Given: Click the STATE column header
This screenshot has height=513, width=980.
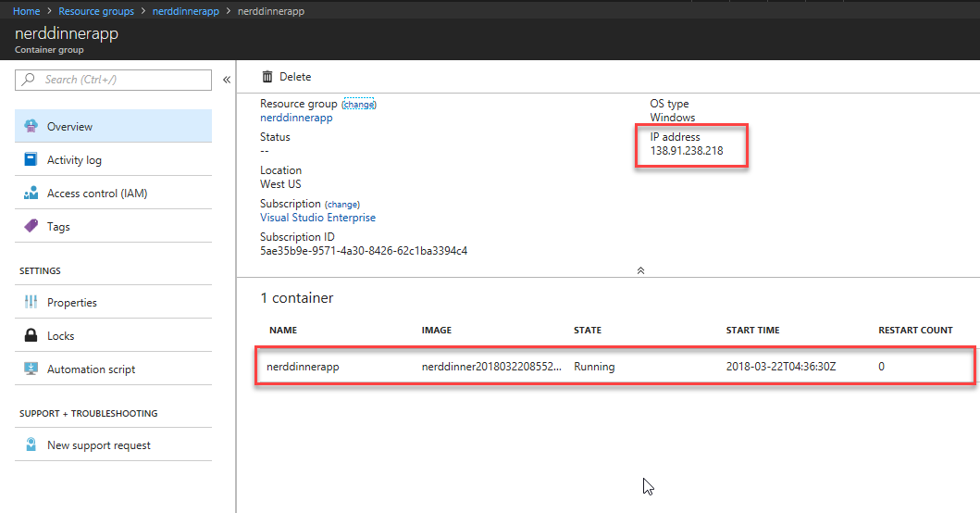Looking at the screenshot, I should coord(588,330).
